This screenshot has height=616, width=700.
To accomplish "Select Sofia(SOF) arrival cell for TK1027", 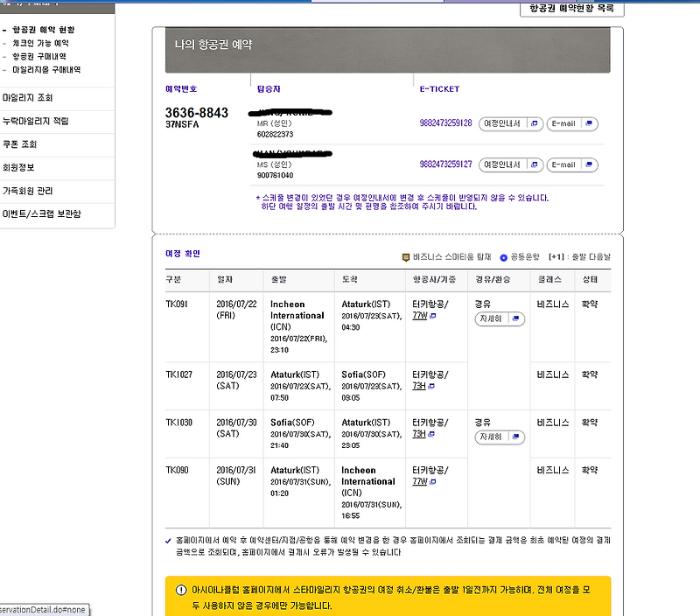I will 370,386.
